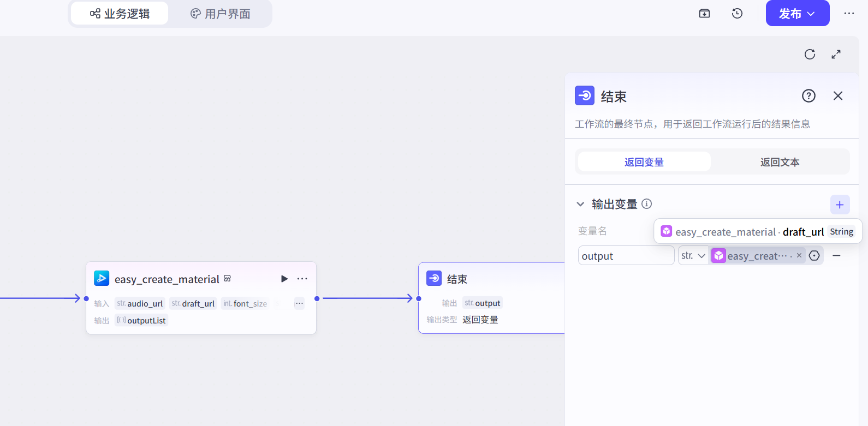Open the version history clock icon
The height and width of the screenshot is (426, 868).
pos(737,14)
